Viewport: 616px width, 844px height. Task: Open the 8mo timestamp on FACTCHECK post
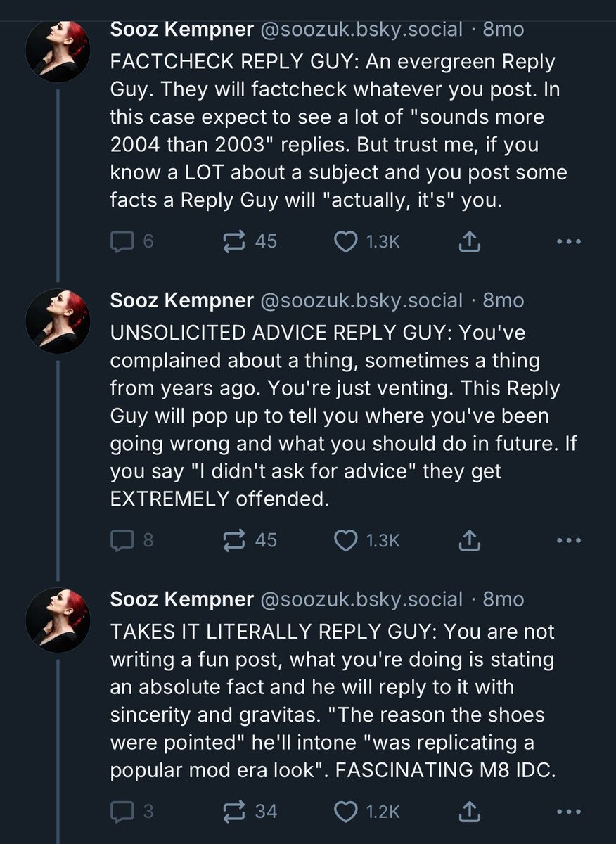(503, 30)
